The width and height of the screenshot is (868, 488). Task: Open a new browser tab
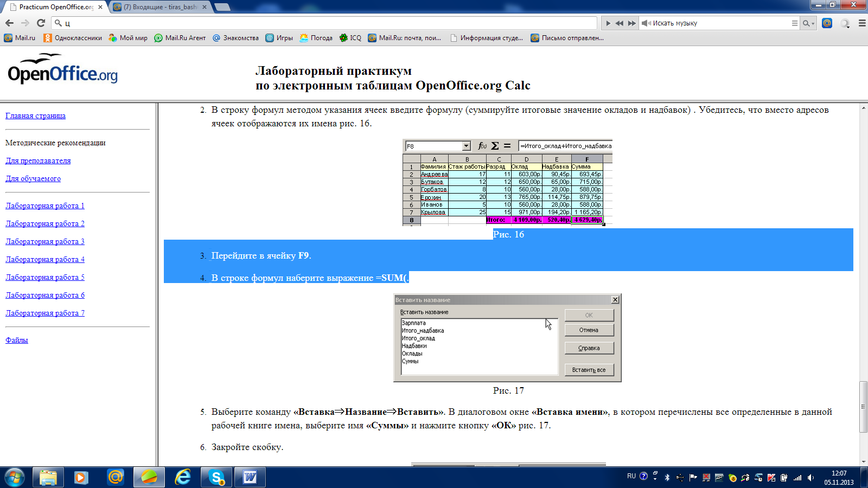tap(222, 7)
